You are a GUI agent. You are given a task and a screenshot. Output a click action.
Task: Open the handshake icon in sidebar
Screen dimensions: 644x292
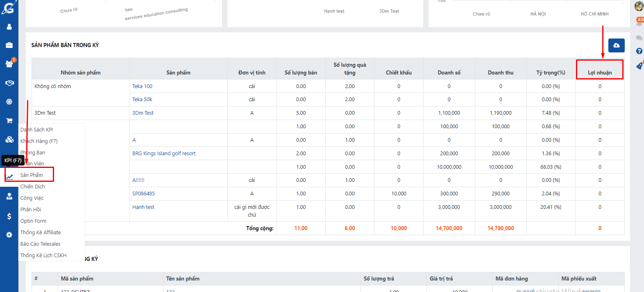pos(9,83)
